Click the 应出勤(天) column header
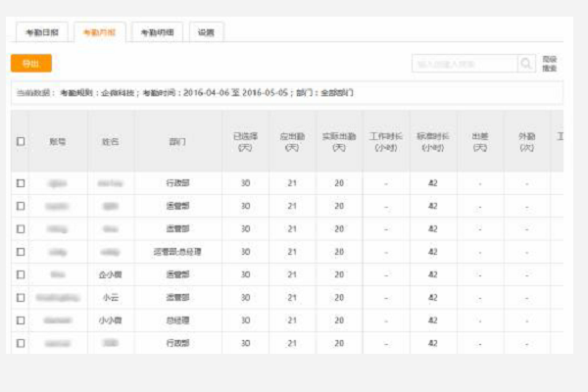This screenshot has height=392, width=588. [292, 142]
